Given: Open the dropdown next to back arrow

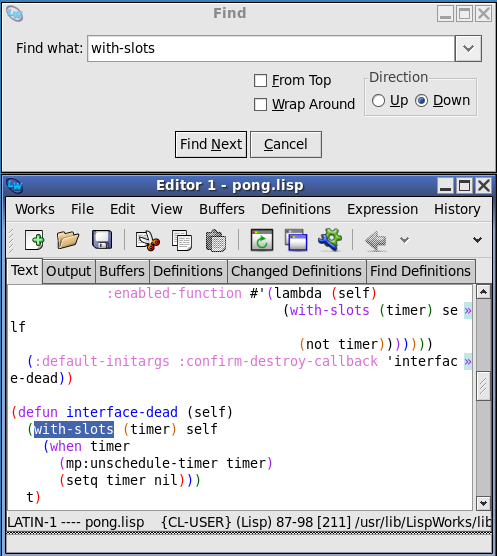Looking at the screenshot, I should click(404, 240).
